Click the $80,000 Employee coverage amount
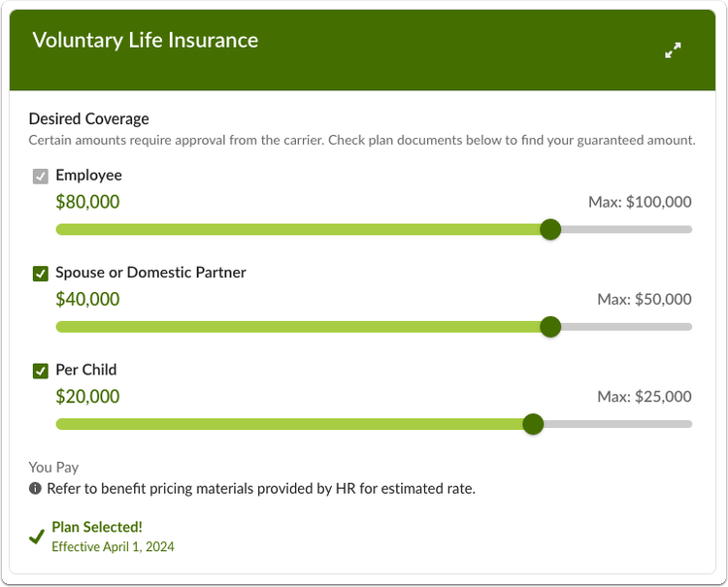Screen dimensions: 728x587 click(87, 202)
